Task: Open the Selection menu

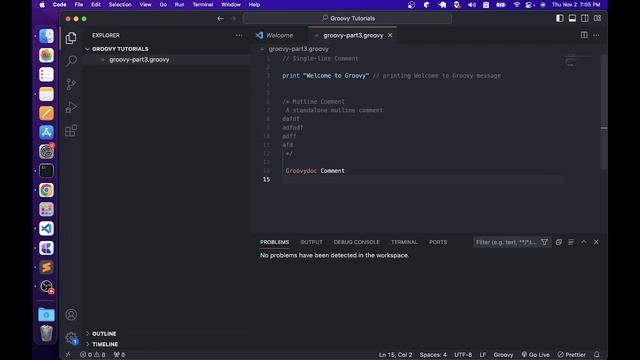Action: [120, 5]
